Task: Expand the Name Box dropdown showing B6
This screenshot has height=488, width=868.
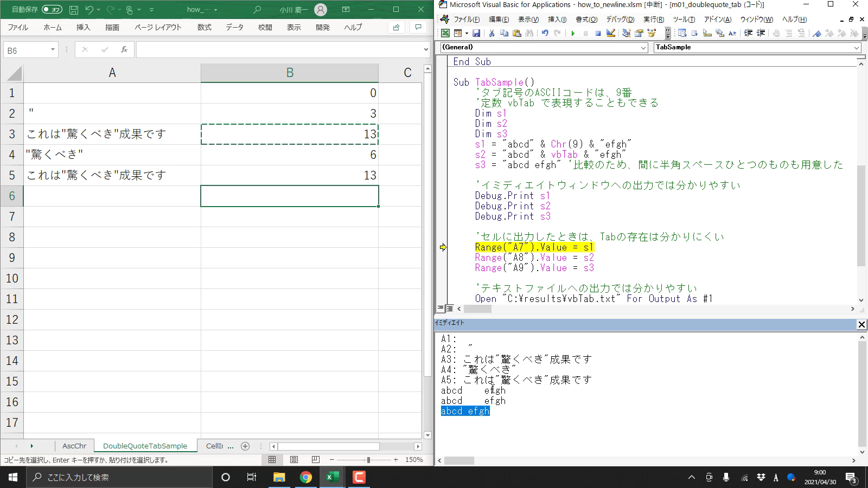Action: tap(53, 50)
